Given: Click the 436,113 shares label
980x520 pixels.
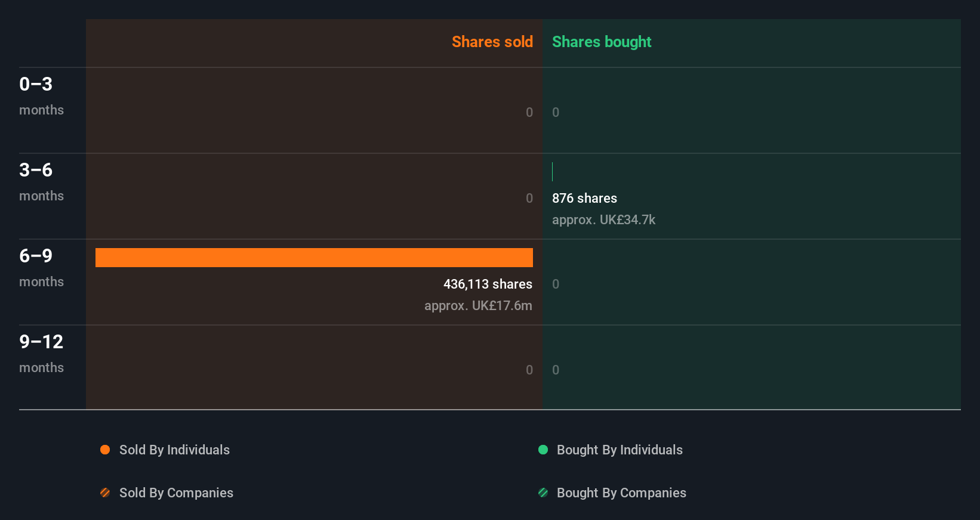Looking at the screenshot, I should (x=488, y=284).
